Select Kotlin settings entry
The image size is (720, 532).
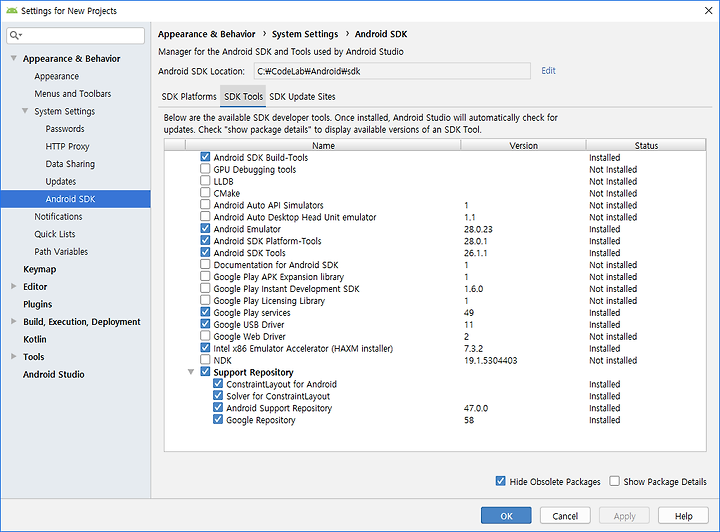35,339
